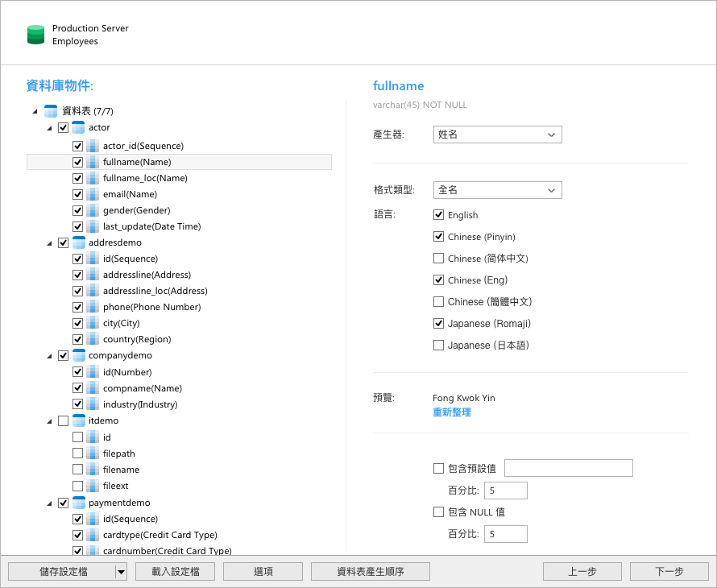Screen dimensions: 717x588
Task: Click the column icon of email(Name)
Action: 93,194
